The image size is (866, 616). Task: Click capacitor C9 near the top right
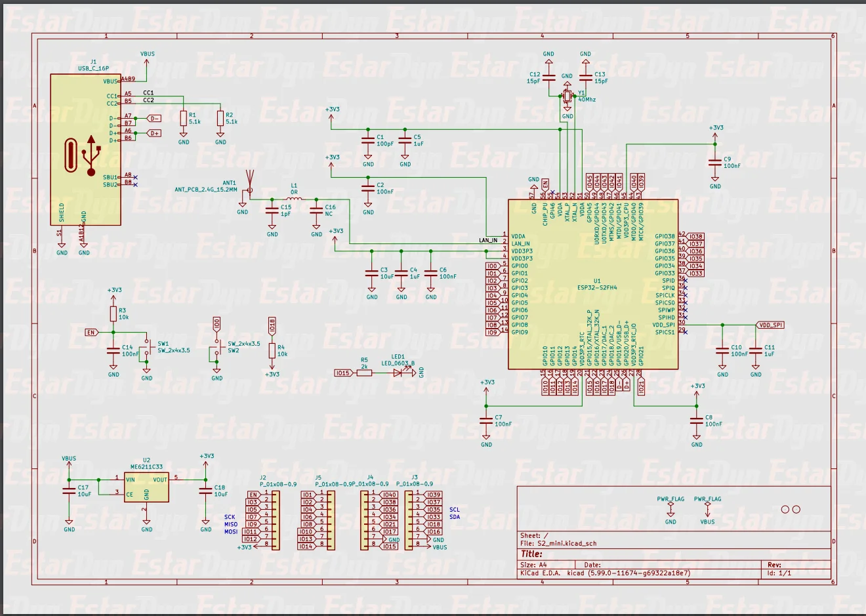coord(715,162)
